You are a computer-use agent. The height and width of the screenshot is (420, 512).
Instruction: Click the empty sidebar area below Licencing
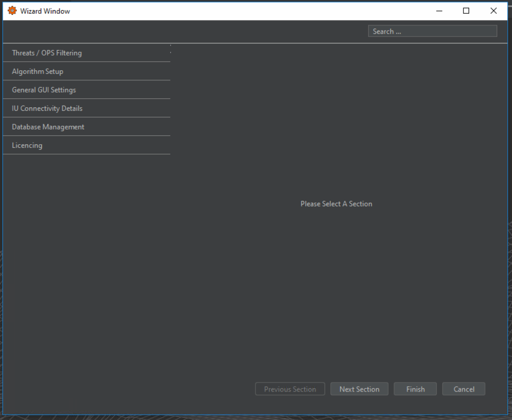point(86,264)
